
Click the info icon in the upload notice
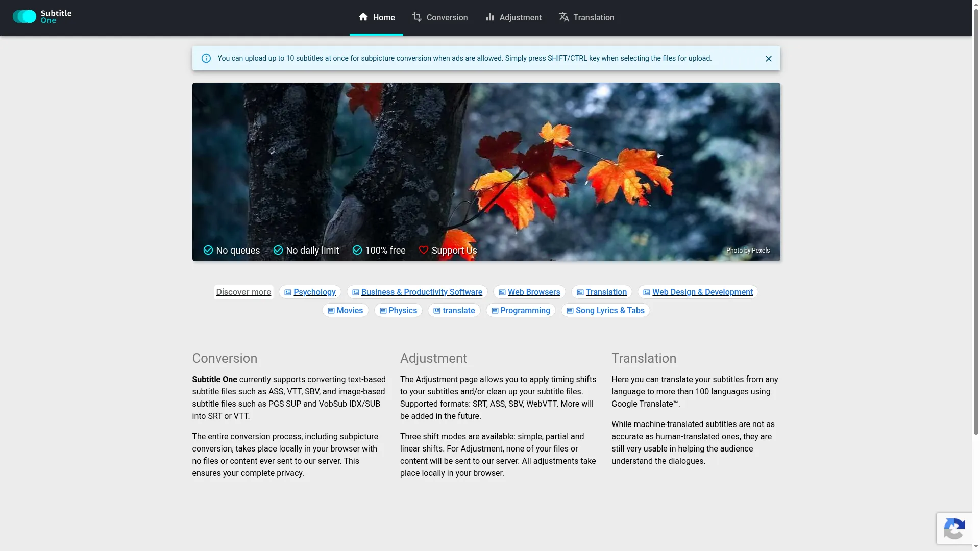(x=206, y=58)
